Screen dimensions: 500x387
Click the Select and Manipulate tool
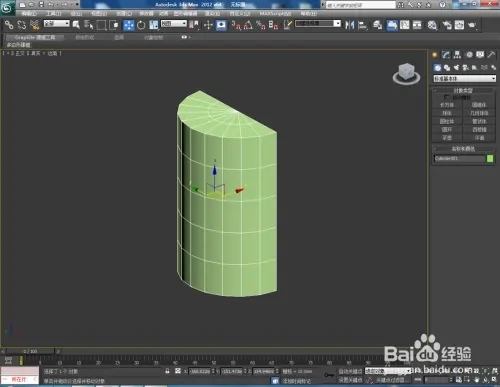208,25
